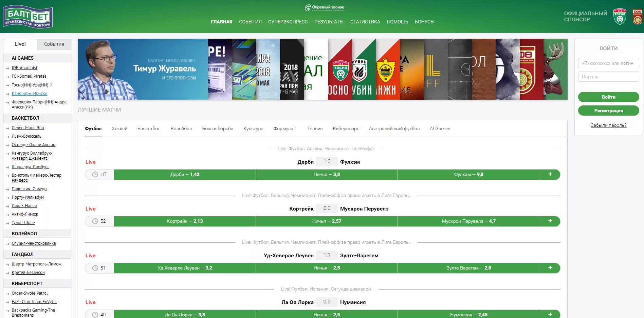This screenshot has width=644, height=318.
Task: Open the Помощь menu item
Action: [398, 22]
